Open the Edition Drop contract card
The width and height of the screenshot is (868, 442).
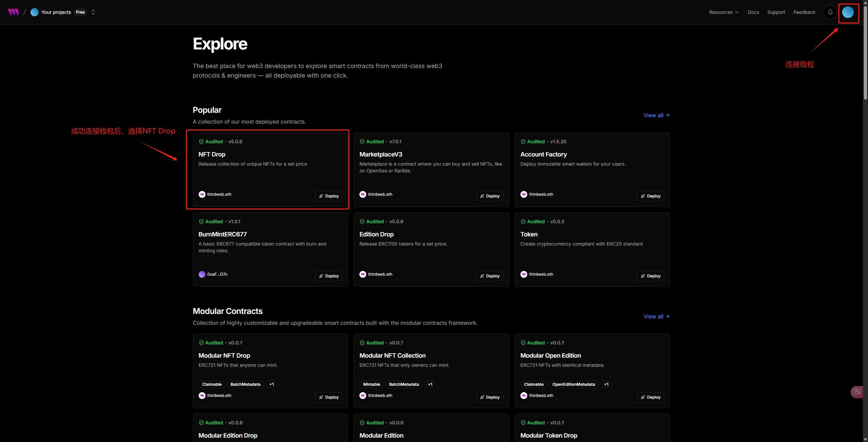pyautogui.click(x=376, y=234)
